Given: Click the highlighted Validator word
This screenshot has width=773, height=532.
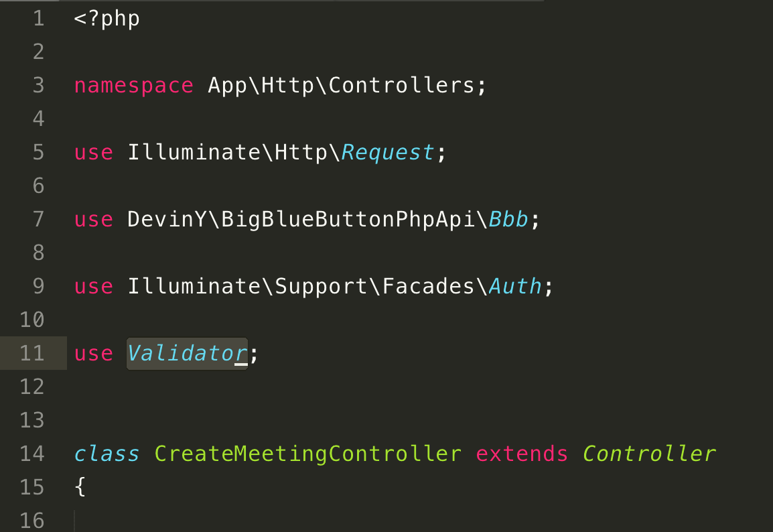Looking at the screenshot, I should point(188,354).
